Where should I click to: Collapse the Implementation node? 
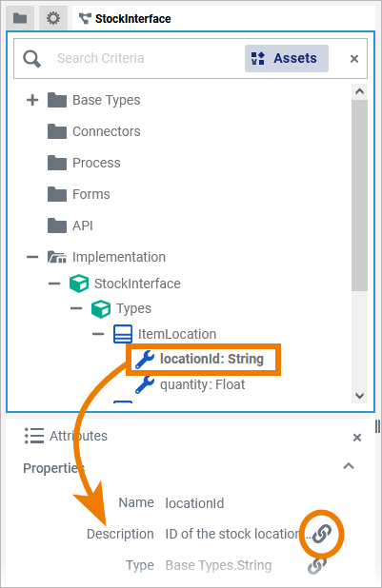tap(32, 257)
